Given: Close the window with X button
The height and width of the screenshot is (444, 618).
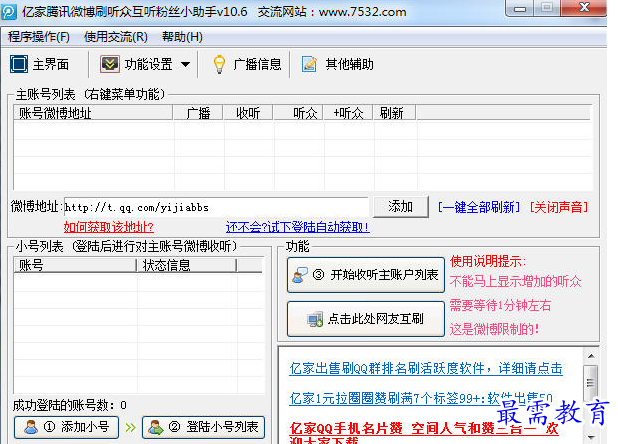Looking at the screenshot, I should (x=584, y=9).
